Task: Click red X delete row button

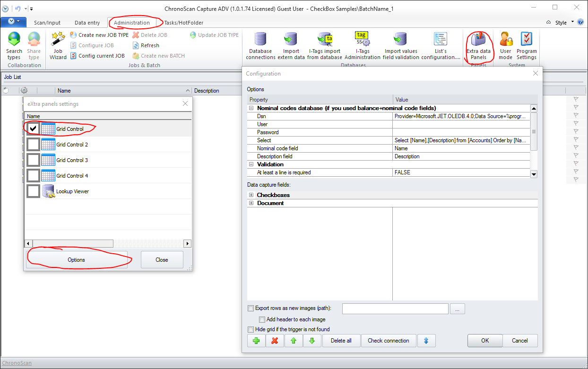Action: (275, 341)
